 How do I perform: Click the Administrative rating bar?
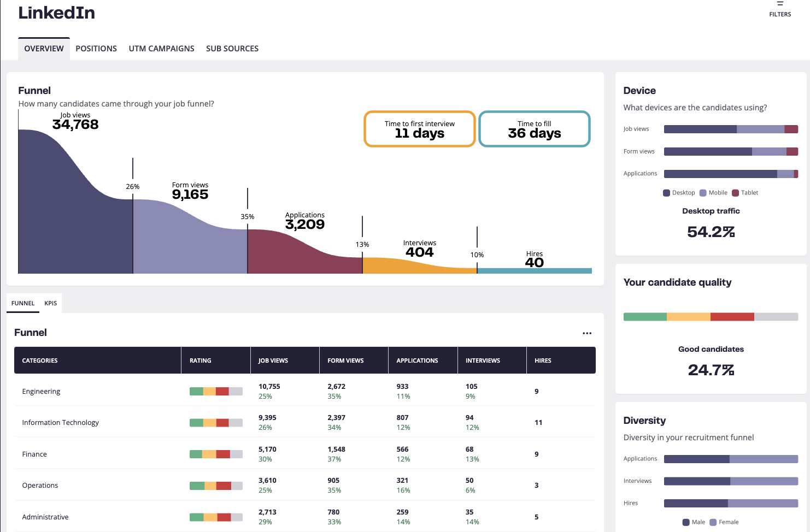click(216, 517)
